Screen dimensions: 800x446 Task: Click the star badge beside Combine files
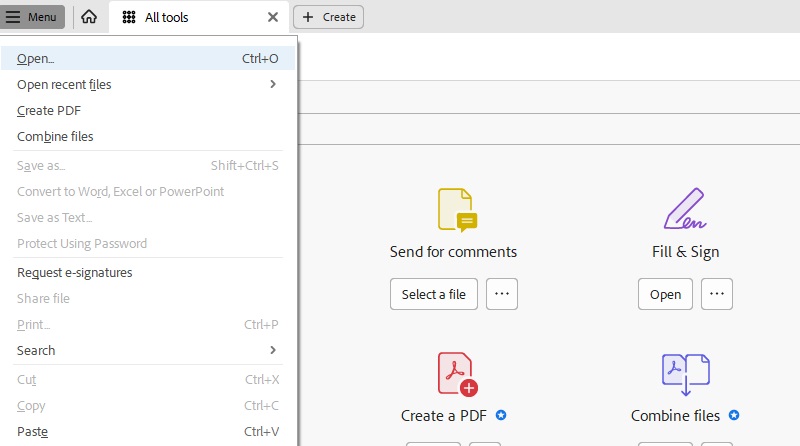point(734,415)
